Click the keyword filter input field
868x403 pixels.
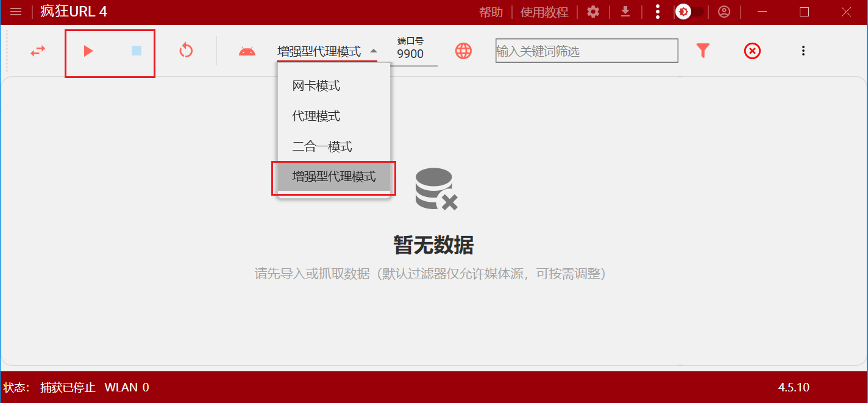585,51
